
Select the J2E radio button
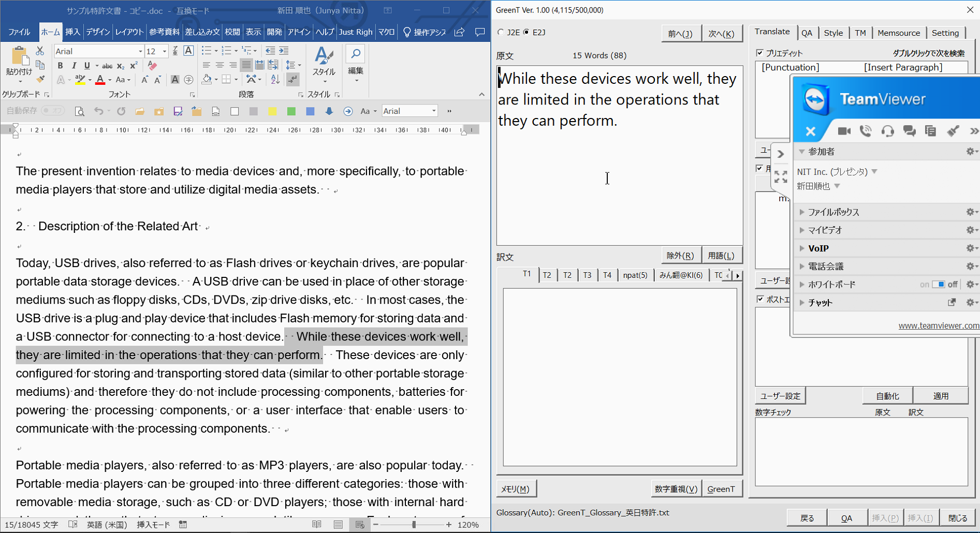(x=501, y=32)
